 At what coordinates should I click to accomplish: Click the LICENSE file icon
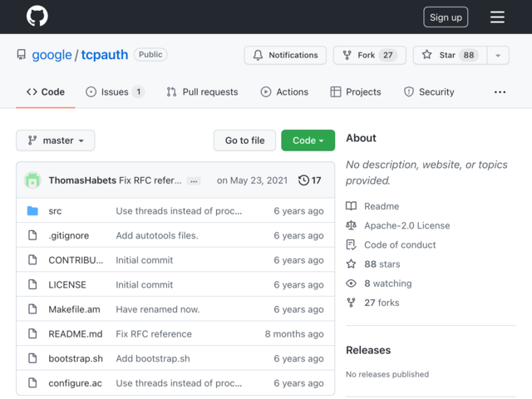(32, 284)
